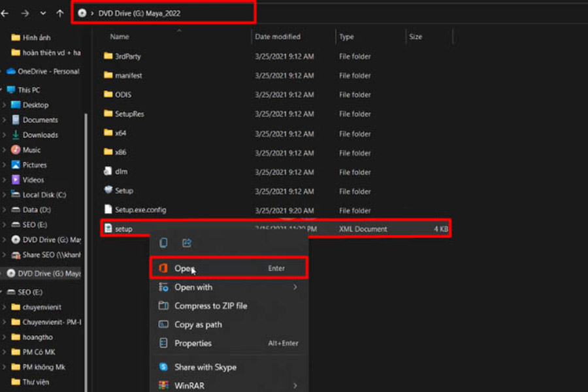Select OneDrive - Personal in sidebar
The width and height of the screenshot is (588, 392).
pyautogui.click(x=43, y=71)
